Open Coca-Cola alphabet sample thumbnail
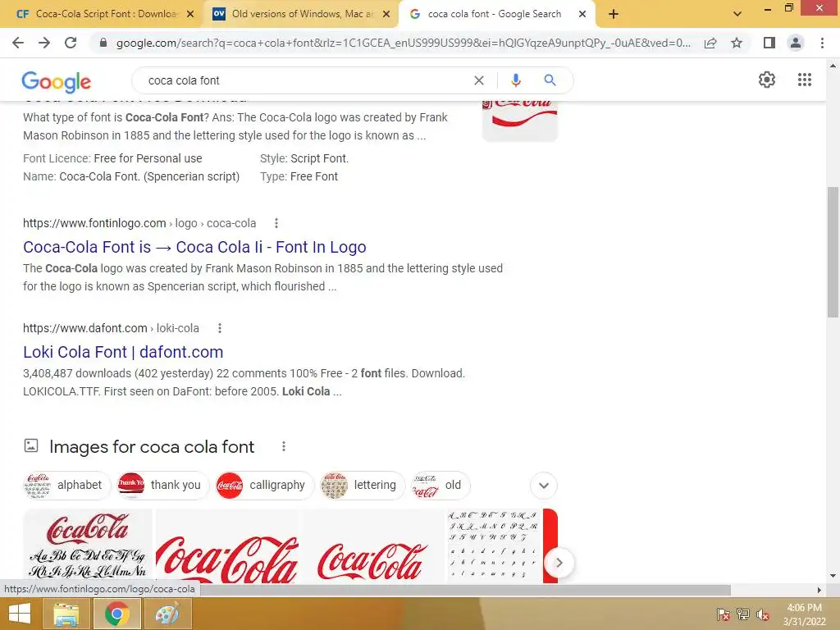Image resolution: width=840 pixels, height=630 pixels. (88, 546)
